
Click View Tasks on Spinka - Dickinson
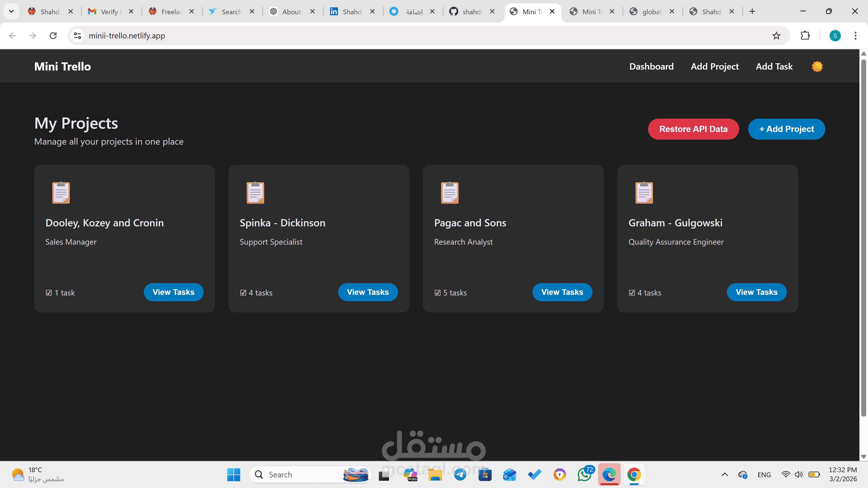[368, 292]
